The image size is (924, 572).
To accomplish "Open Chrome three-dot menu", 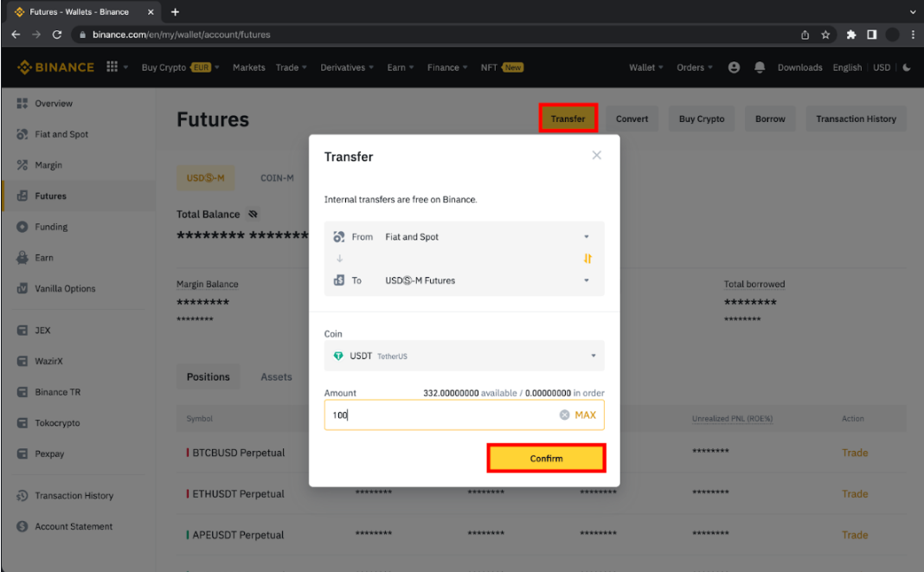I will pos(913,35).
